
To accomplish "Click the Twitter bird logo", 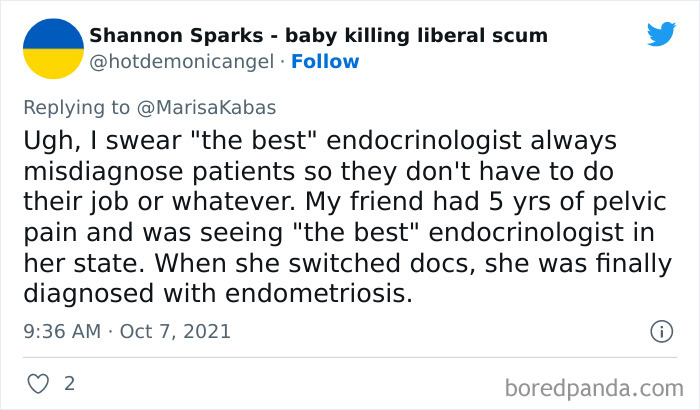I will tap(661, 34).
